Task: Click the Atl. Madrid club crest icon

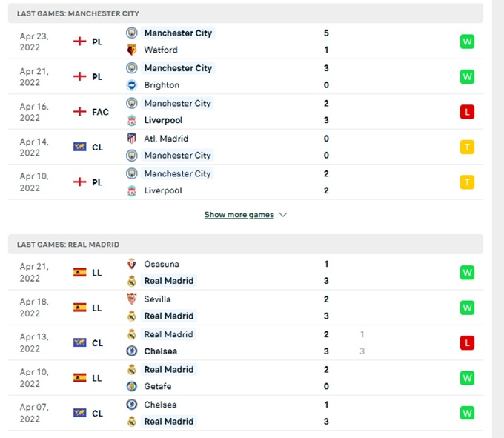Action: pos(132,139)
